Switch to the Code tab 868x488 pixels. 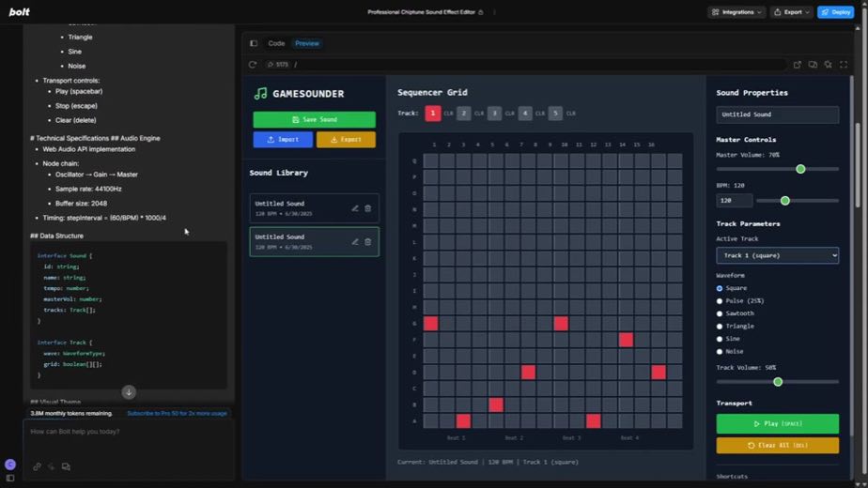click(276, 43)
